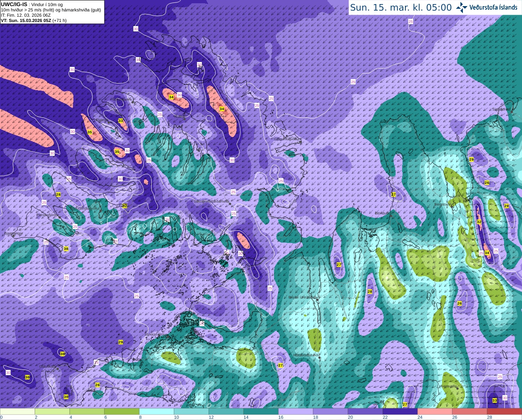Pick the 26–28 coral legend swatch
Screen dimensions: 522x420
pyautogui.click(x=470, y=412)
